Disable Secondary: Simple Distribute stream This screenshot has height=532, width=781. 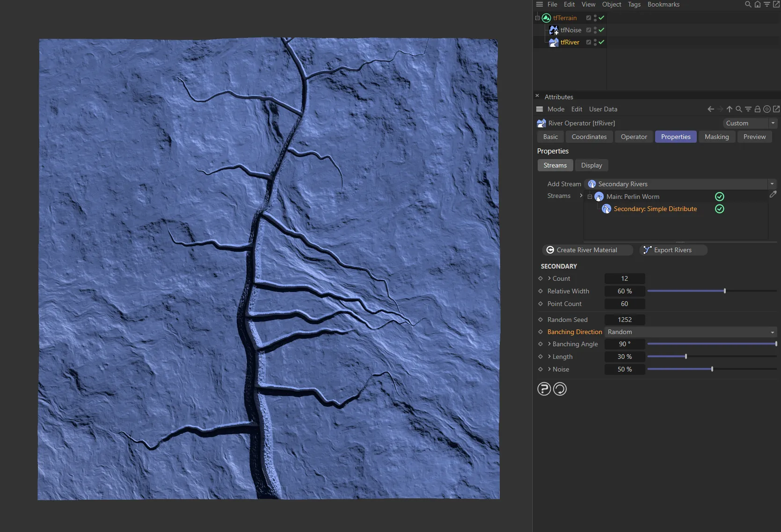pos(719,209)
